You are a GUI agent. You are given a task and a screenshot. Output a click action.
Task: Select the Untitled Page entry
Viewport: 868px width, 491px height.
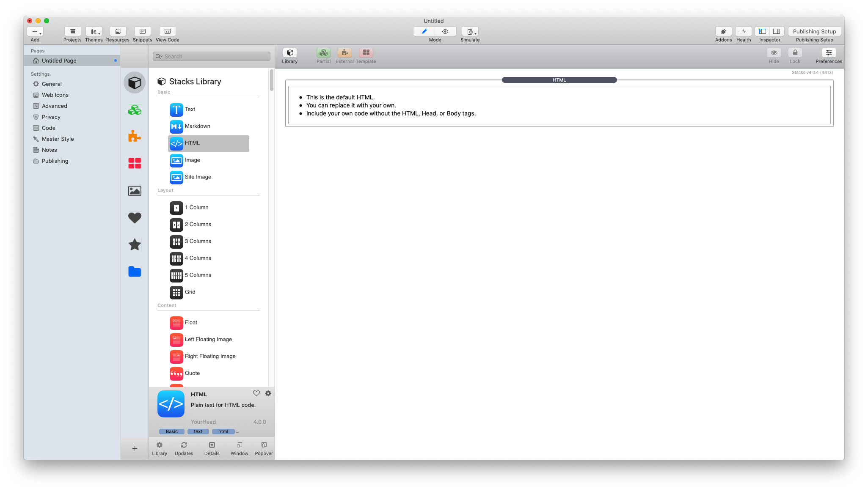pyautogui.click(x=72, y=60)
